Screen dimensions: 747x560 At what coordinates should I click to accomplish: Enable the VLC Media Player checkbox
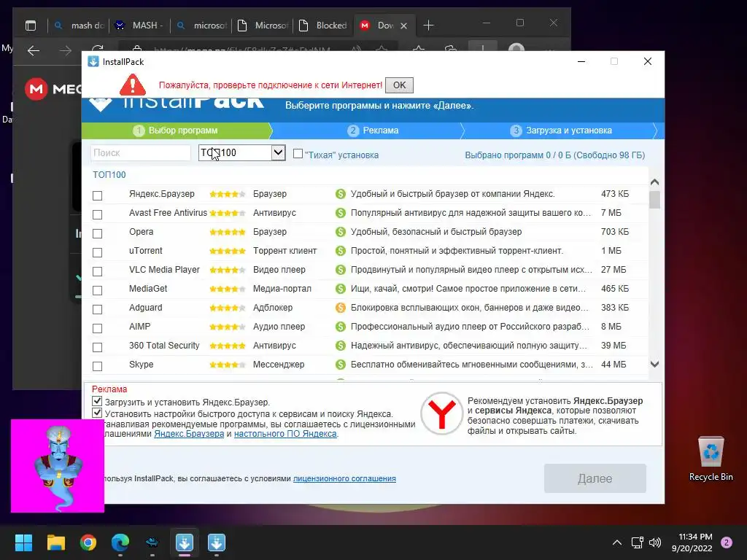(97, 271)
